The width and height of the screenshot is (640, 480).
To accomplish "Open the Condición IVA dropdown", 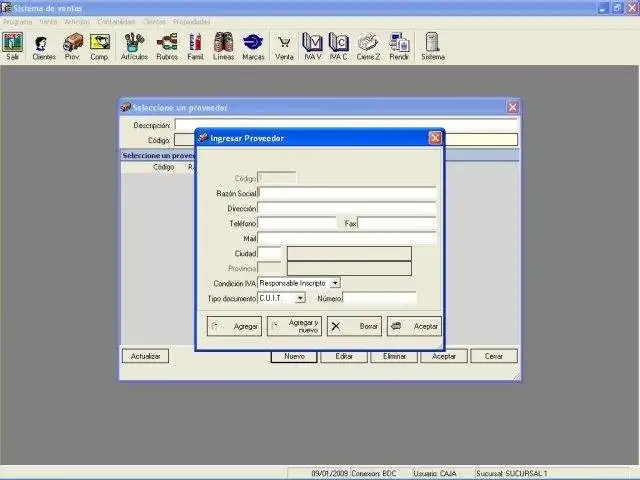I will (x=335, y=283).
